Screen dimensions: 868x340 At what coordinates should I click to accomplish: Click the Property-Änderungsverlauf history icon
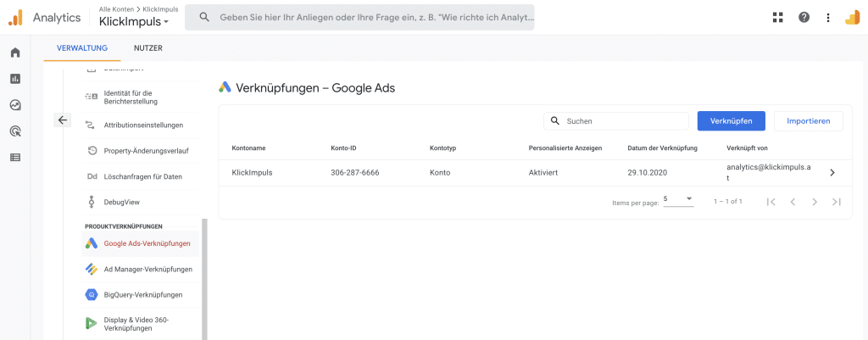92,151
